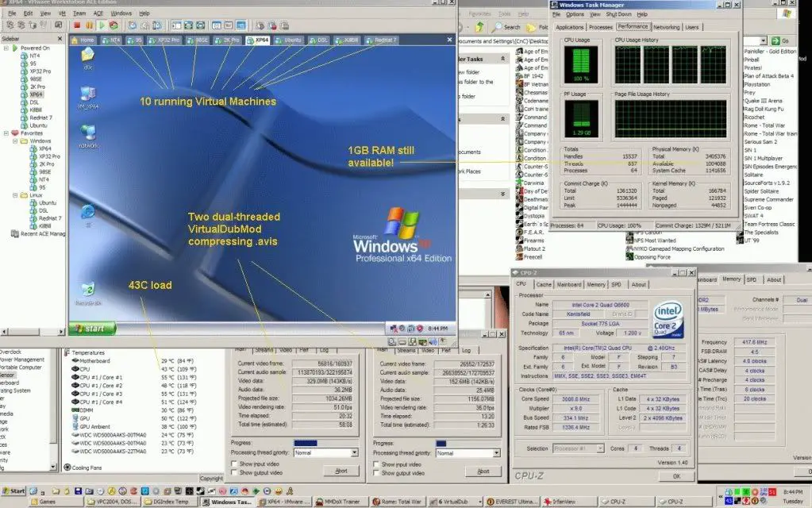Image resolution: width=812 pixels, height=508 pixels.
Task: Click OK in the CPU-Z window
Action: click(x=676, y=476)
